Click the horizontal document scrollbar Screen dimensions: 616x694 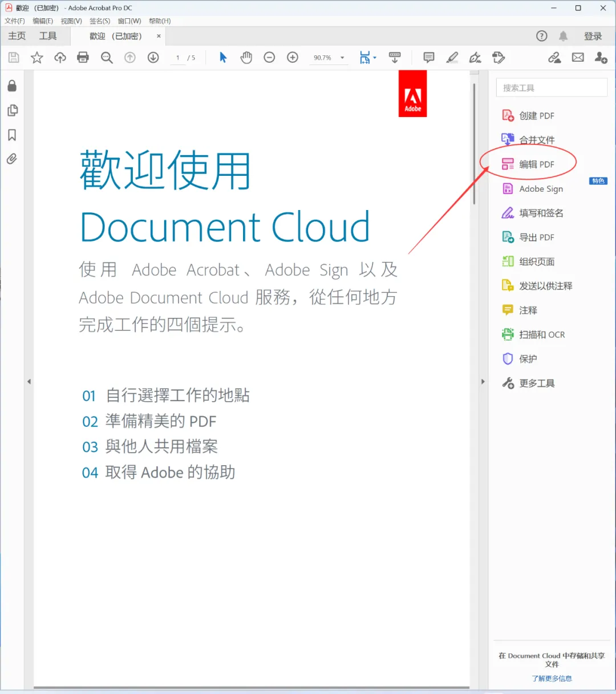tap(251, 688)
